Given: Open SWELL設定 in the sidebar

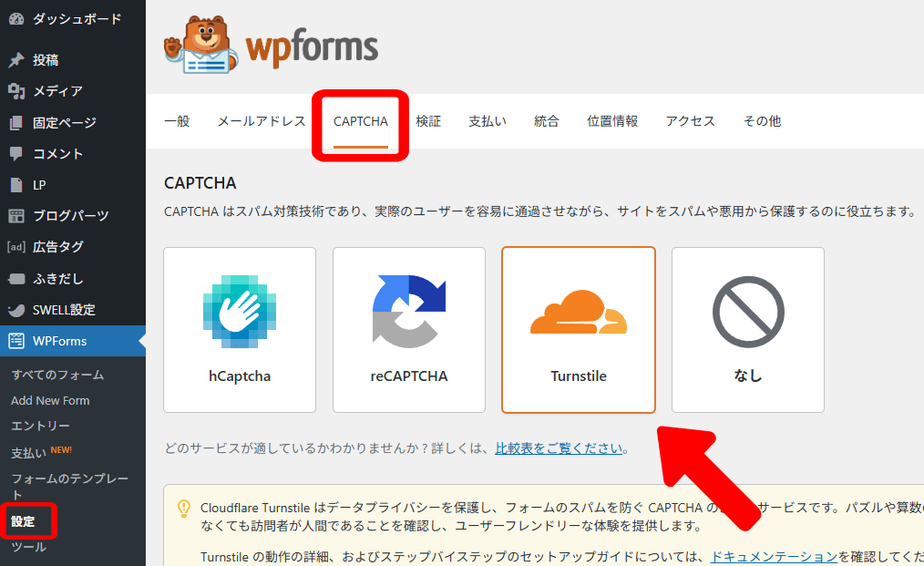Looking at the screenshot, I should 64,310.
